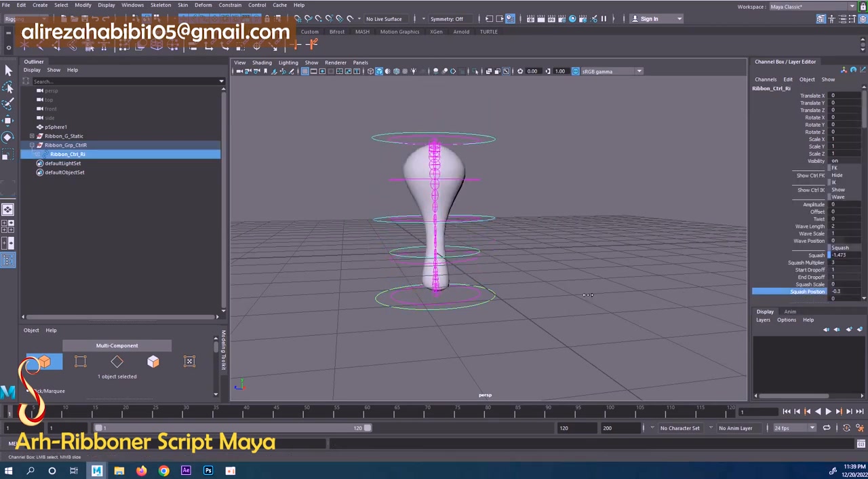Toggle wireframe display in viewport toolbar

370,71
